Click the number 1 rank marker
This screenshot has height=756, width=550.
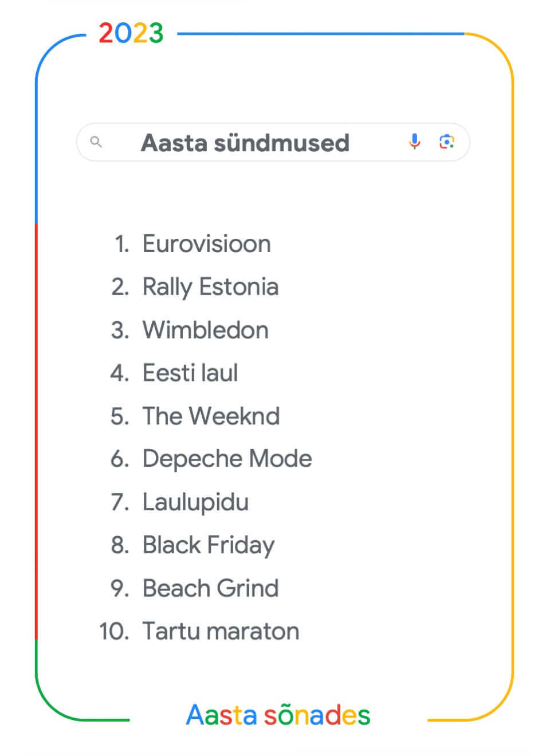122,244
